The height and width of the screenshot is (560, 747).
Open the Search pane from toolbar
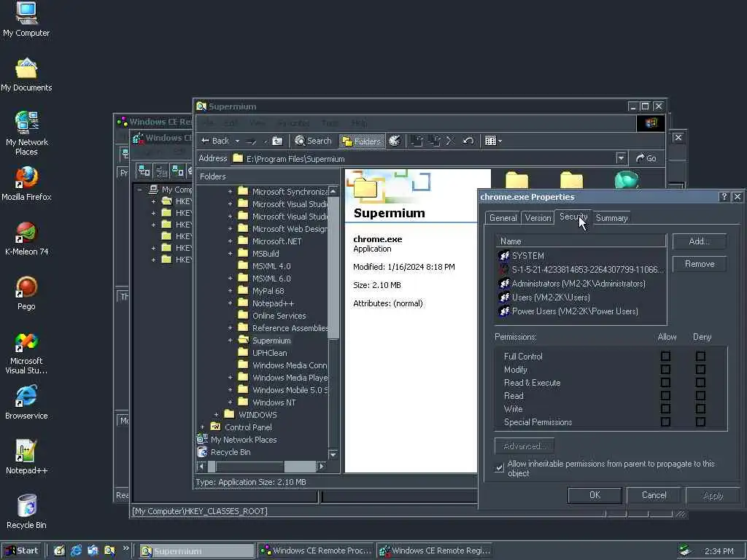tap(313, 141)
